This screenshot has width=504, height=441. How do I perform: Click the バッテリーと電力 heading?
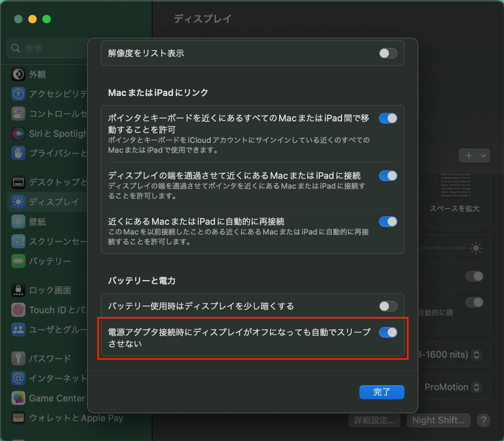tap(141, 280)
